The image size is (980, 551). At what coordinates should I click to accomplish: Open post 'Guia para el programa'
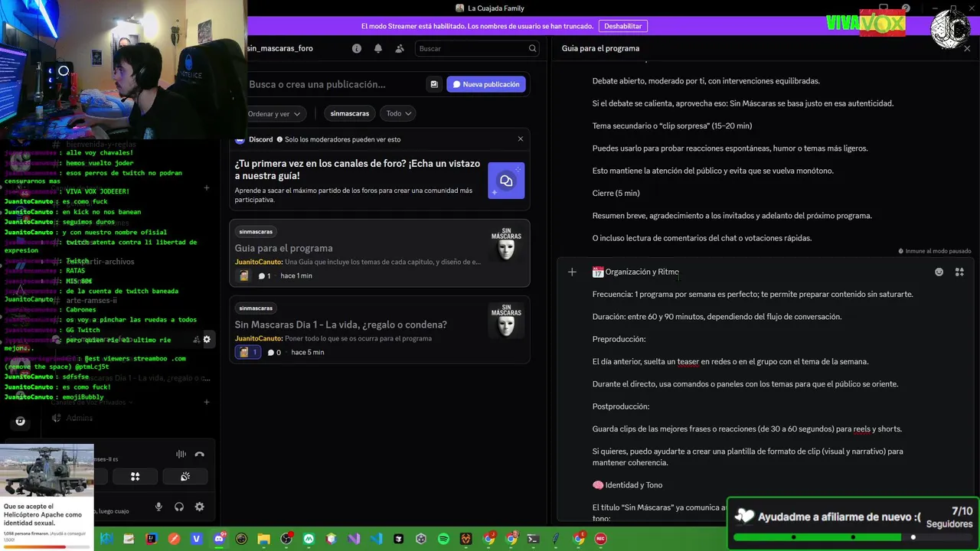pos(380,253)
